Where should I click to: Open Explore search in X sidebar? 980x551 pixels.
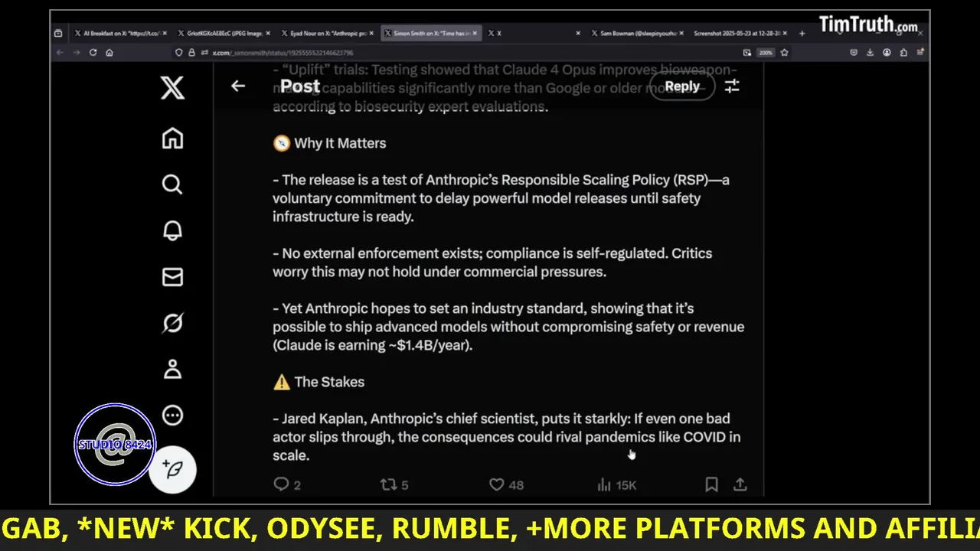pos(172,184)
